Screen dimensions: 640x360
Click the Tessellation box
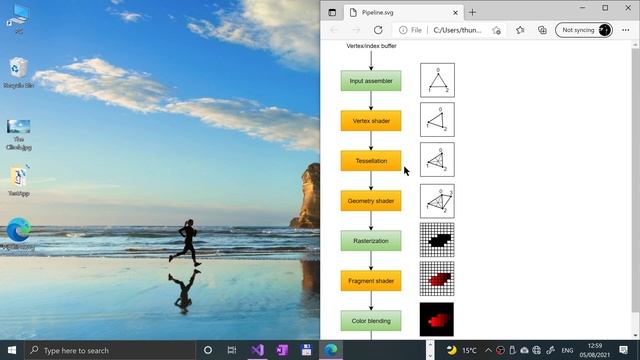(x=371, y=161)
